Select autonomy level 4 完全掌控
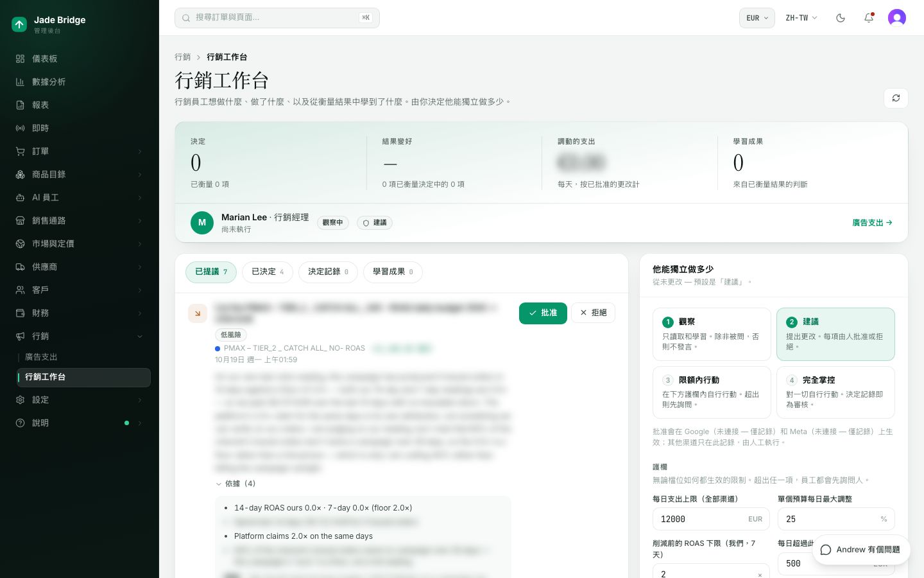Viewport: 924px width, 578px height. (x=835, y=392)
